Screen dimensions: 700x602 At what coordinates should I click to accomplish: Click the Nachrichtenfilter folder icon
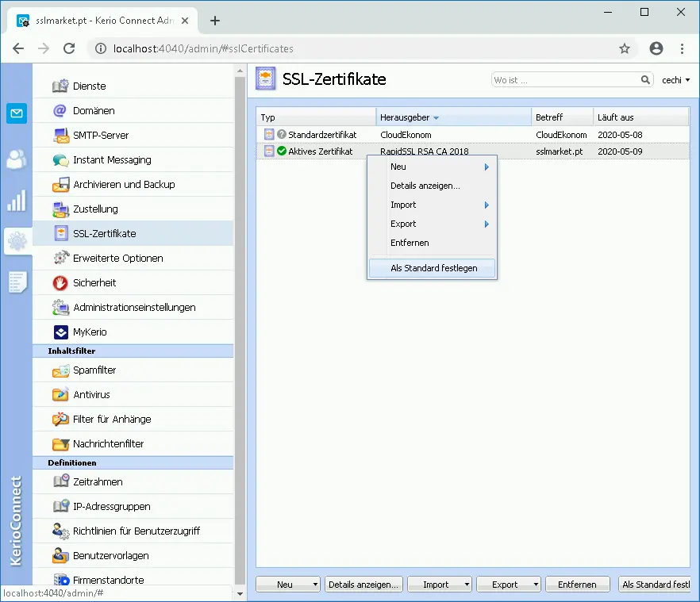coord(60,444)
